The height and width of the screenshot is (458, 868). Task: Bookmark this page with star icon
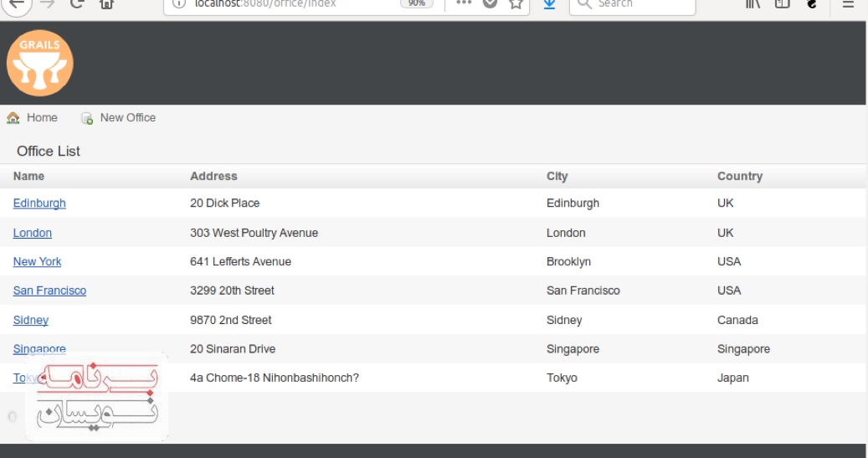click(x=516, y=4)
